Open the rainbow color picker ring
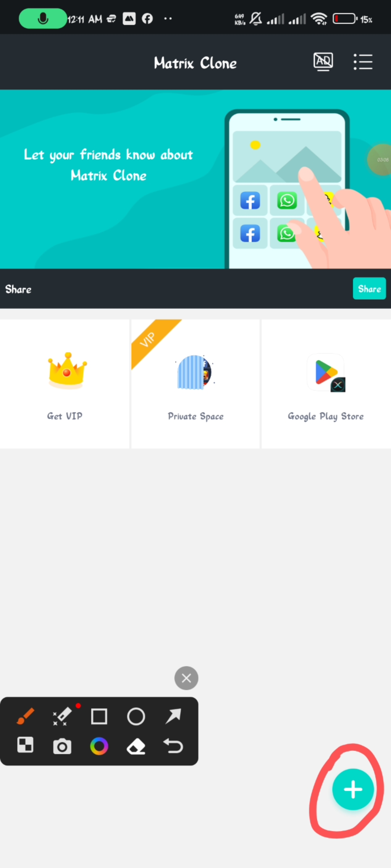 99,746
